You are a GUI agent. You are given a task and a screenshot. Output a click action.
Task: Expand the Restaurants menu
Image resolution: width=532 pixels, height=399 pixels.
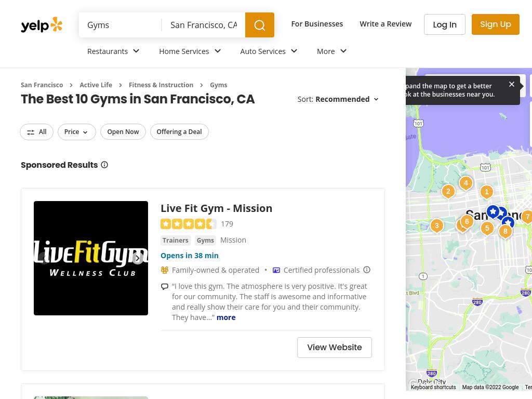pos(113,51)
